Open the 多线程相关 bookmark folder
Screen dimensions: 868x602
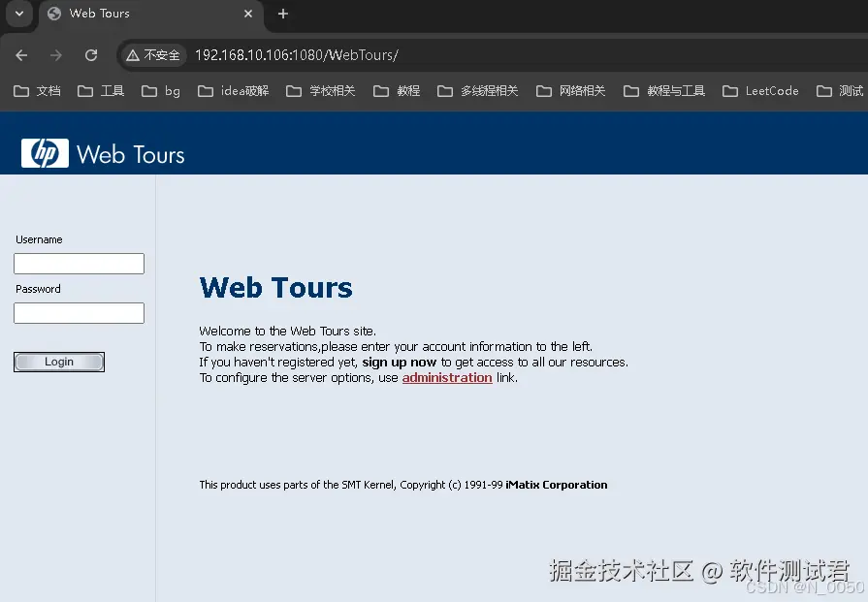[x=478, y=91]
